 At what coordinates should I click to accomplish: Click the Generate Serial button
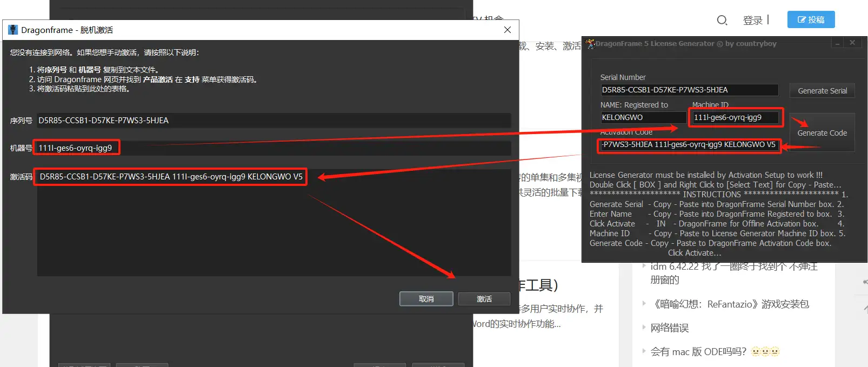(822, 91)
